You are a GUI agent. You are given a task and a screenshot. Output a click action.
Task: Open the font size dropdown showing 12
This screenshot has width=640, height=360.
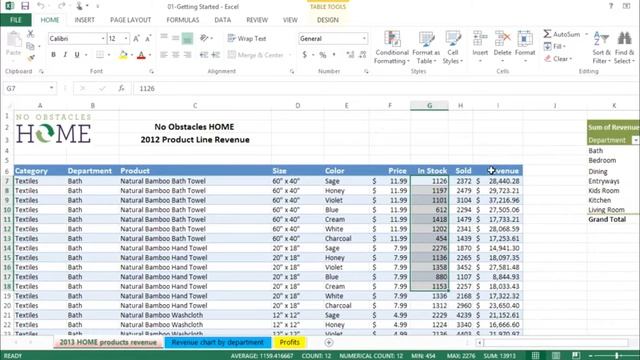(x=126, y=39)
